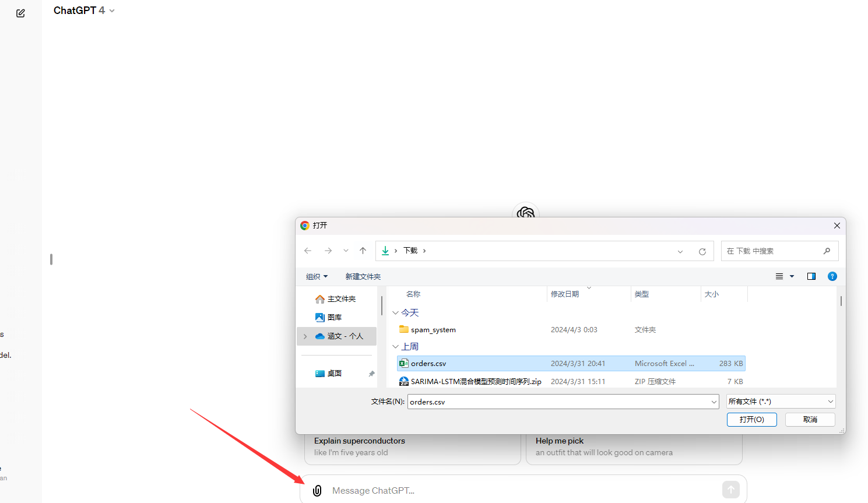
Task: Sort by the 修改日期 column header
Action: coord(565,294)
